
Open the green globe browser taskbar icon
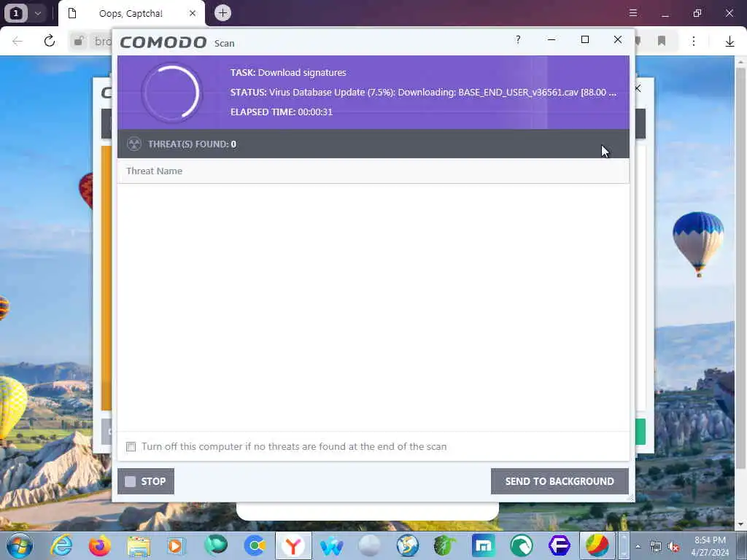point(216,545)
